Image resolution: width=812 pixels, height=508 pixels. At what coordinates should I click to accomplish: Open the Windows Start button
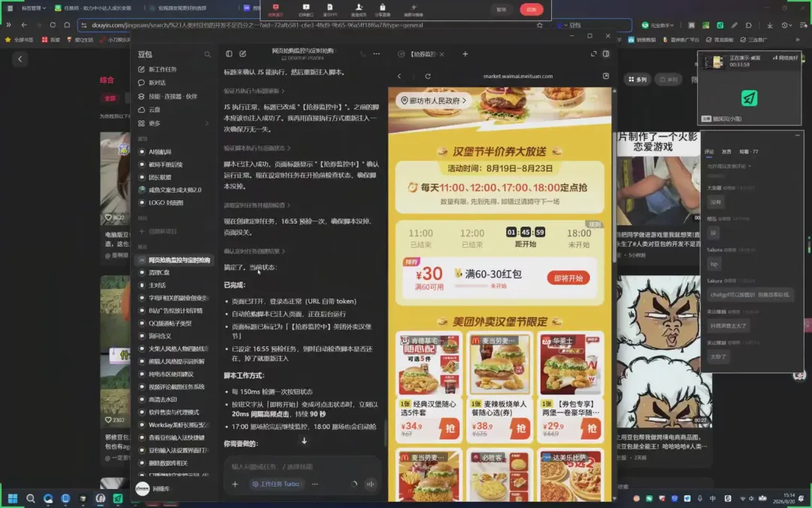[x=13, y=499]
